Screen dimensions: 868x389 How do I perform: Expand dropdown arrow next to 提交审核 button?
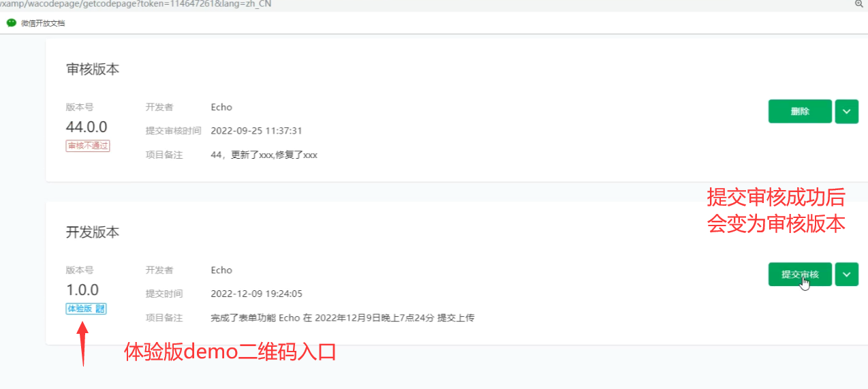coord(847,275)
